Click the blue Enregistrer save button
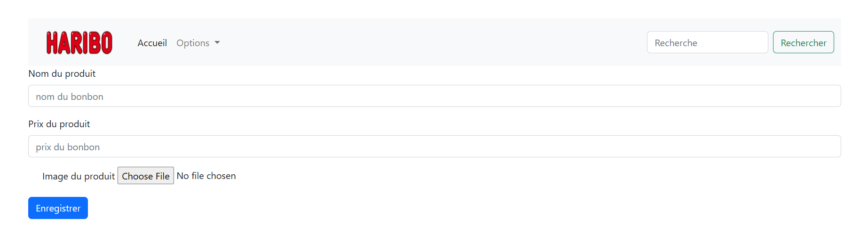The height and width of the screenshot is (252, 868). (x=58, y=208)
